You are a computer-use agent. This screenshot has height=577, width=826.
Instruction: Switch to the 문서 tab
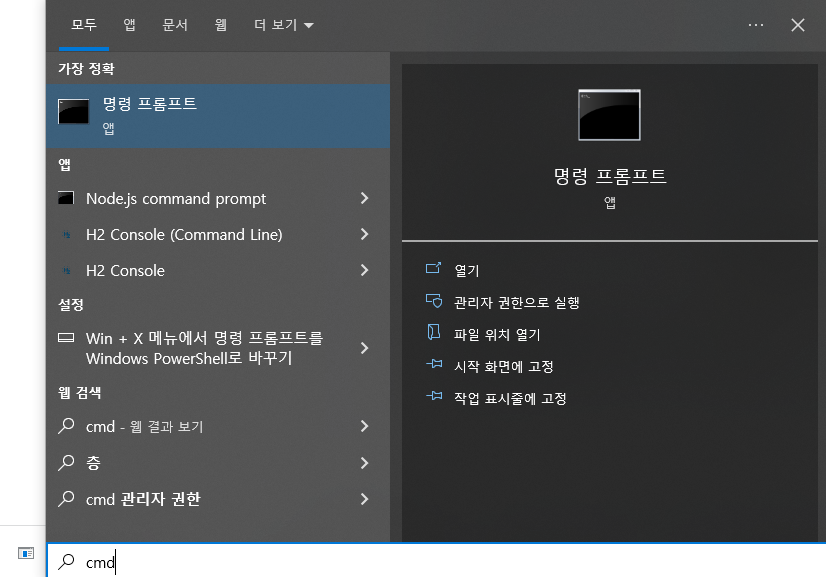(175, 25)
